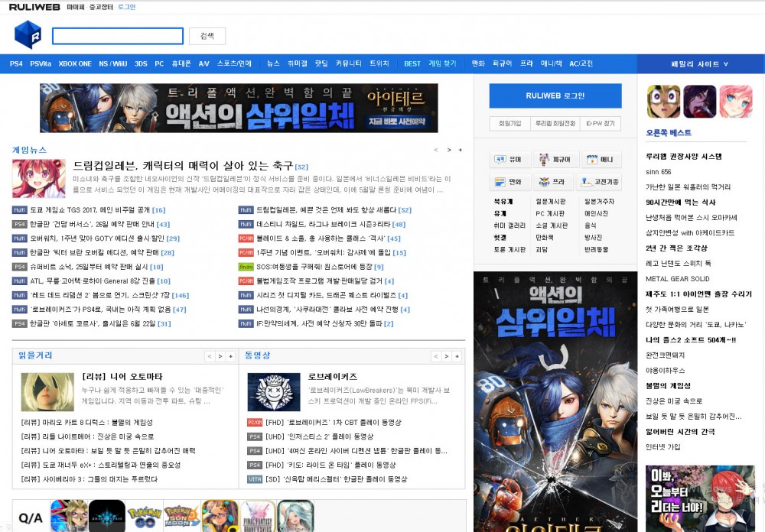Select 3DS in the navigation bar
The height and width of the screenshot is (532, 765).
[141, 64]
